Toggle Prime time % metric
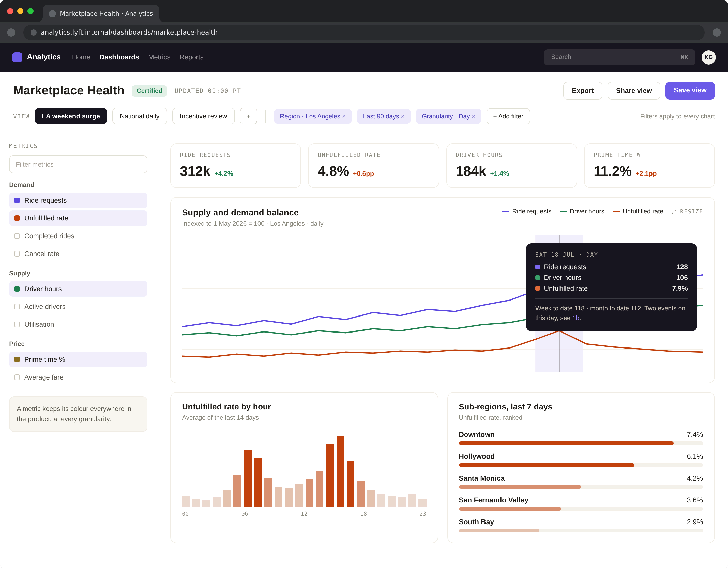The height and width of the screenshot is (569, 728). (78, 359)
